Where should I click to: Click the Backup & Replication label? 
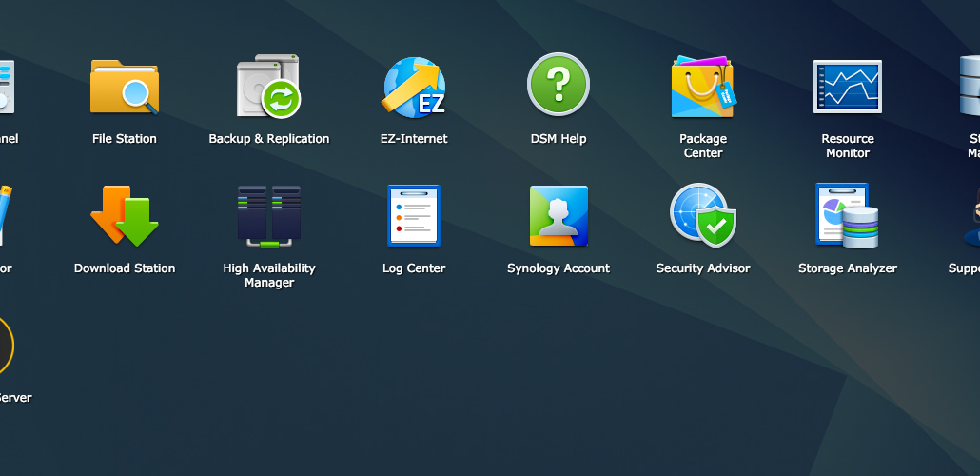point(268,139)
